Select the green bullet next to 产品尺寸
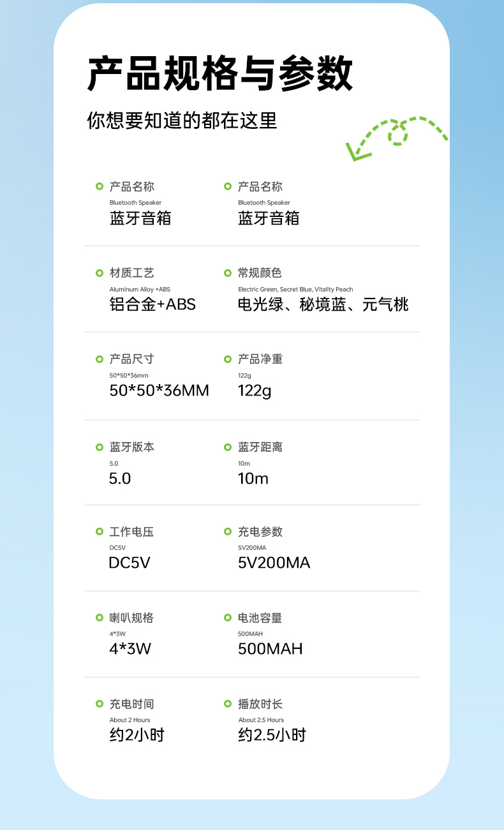The image size is (504, 830). click(99, 359)
